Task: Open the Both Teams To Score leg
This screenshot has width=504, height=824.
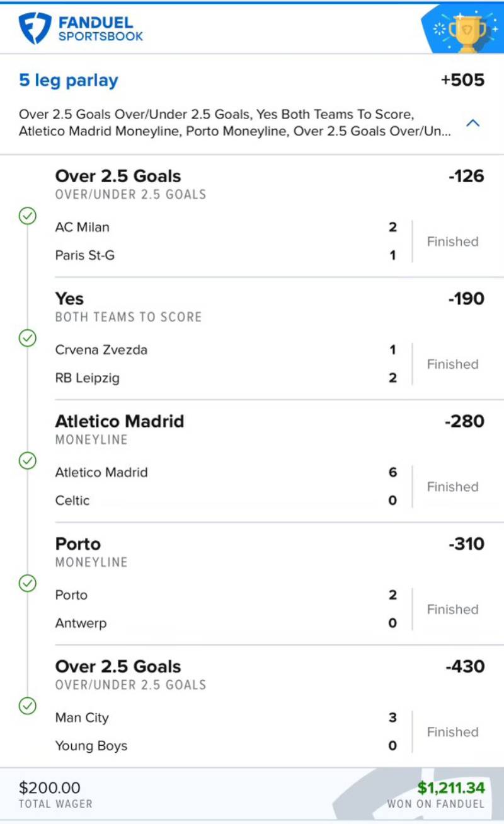Action: [129, 317]
